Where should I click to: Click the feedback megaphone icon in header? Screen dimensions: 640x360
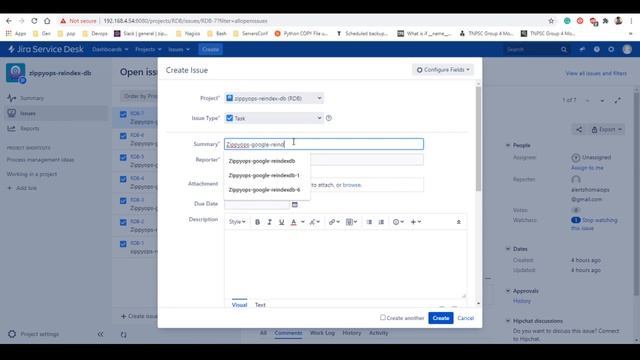point(582,49)
